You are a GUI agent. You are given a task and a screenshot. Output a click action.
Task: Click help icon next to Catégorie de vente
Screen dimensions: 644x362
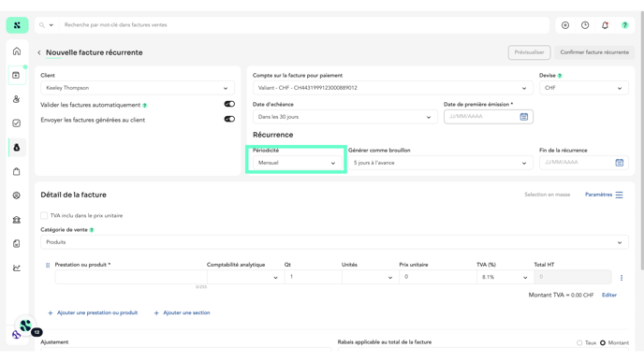tap(92, 230)
